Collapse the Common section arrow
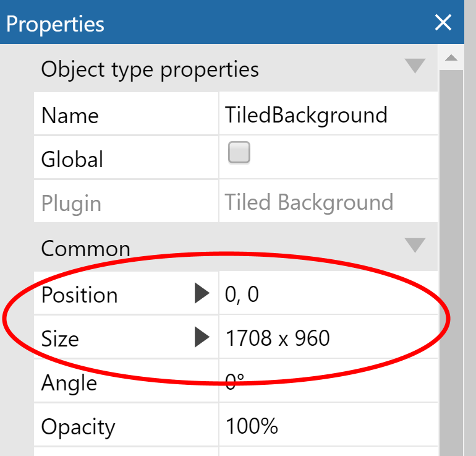Screen dimensions: 476x456 (415, 245)
